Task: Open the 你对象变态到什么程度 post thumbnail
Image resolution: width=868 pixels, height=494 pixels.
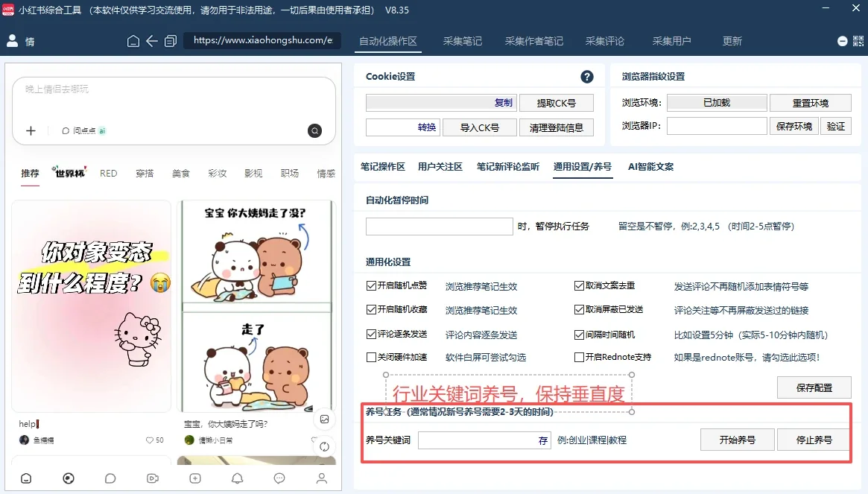Action: [x=92, y=306]
